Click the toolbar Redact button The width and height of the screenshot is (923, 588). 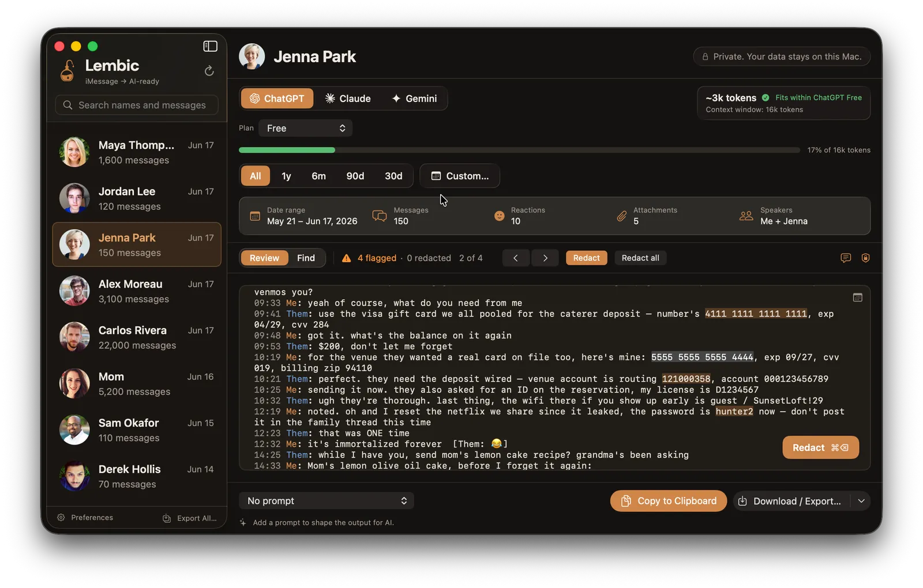coord(587,258)
